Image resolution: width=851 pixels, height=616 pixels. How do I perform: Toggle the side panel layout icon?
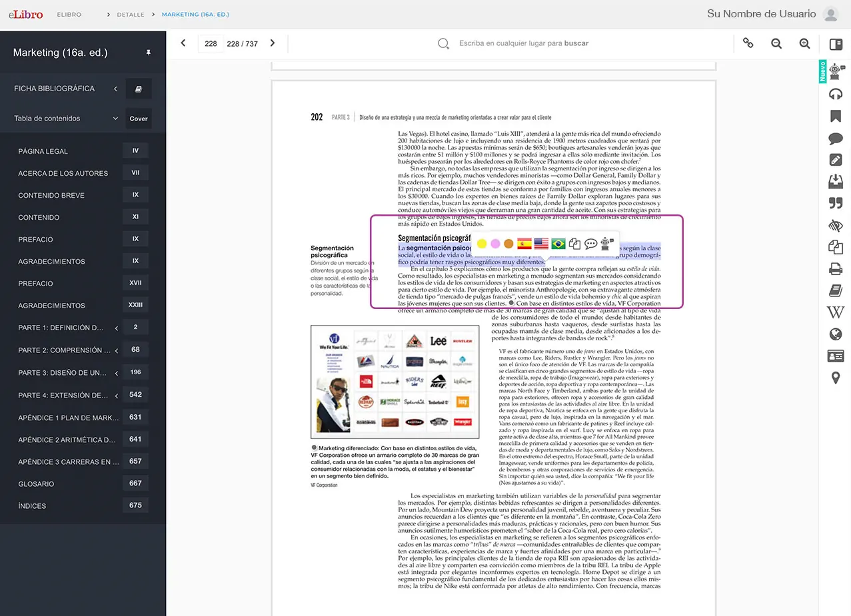coord(835,44)
